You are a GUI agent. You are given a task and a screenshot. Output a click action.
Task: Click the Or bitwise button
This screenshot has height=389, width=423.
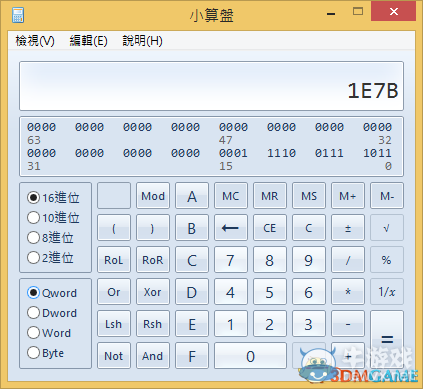(x=114, y=292)
